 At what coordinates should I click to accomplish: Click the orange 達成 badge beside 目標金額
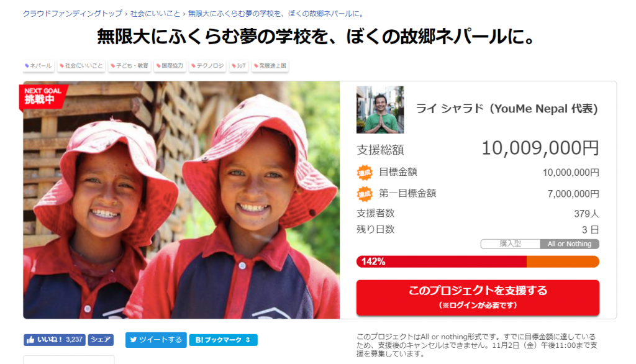click(364, 173)
